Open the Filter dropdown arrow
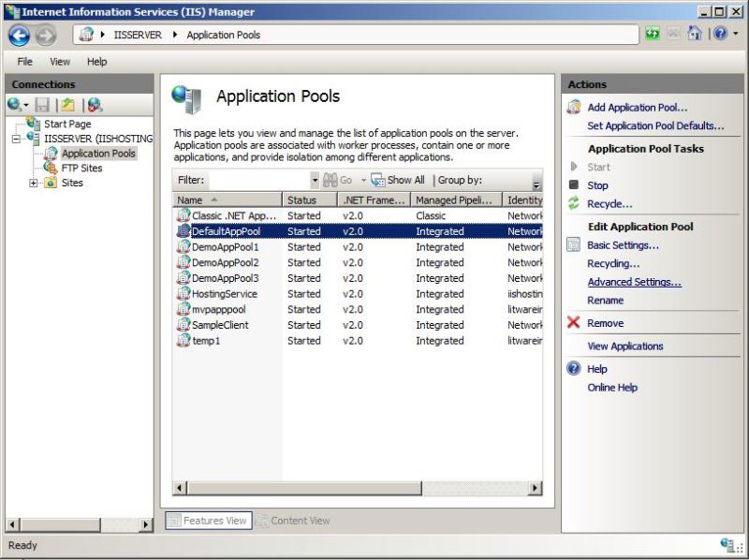This screenshot has height=560, width=749. pyautogui.click(x=315, y=180)
